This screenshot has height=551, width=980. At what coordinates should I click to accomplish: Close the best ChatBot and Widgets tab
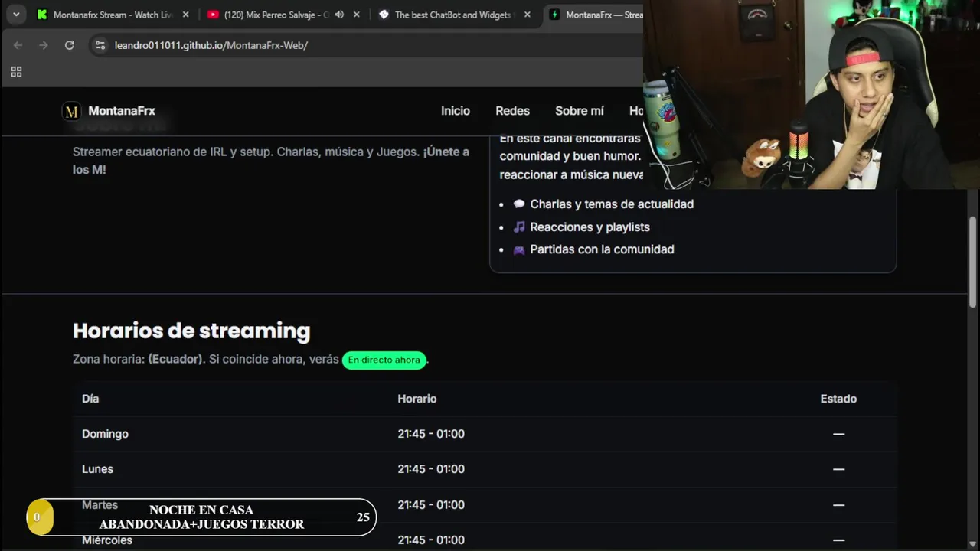click(527, 15)
